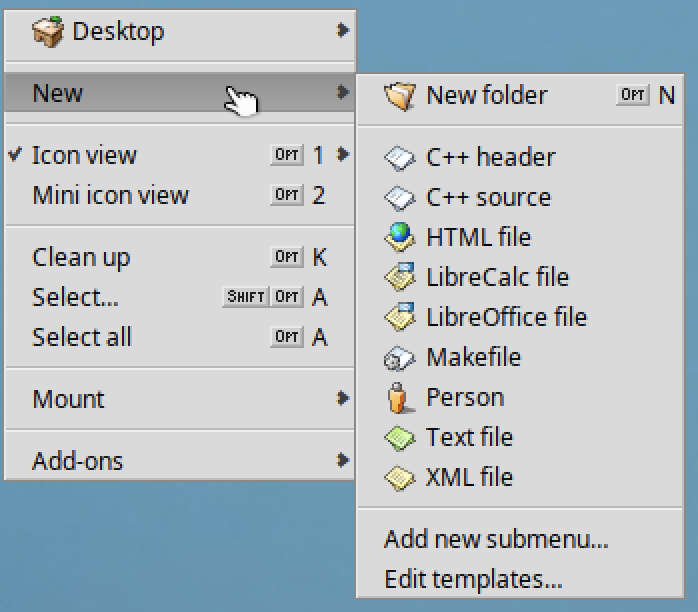Expand the Add-ons submenu arrow

coord(343,460)
